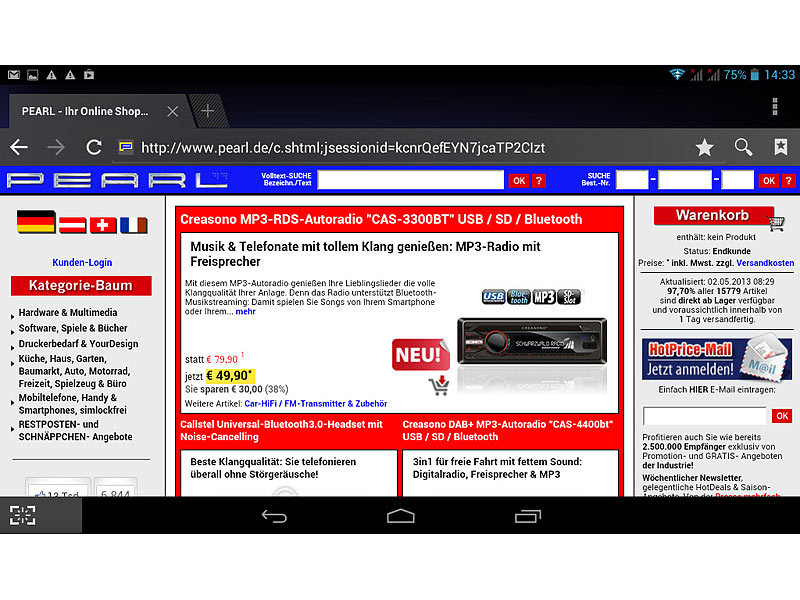This screenshot has width=800, height=600.
Task: Open Creasono DAB+ CAS-4400bt product title
Action: click(508, 430)
